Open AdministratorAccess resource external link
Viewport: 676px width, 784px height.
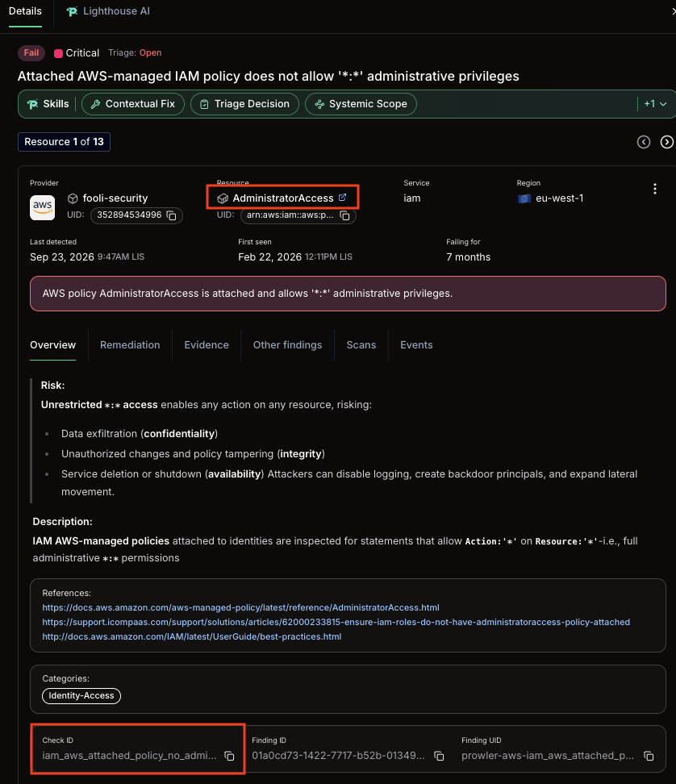pos(343,198)
